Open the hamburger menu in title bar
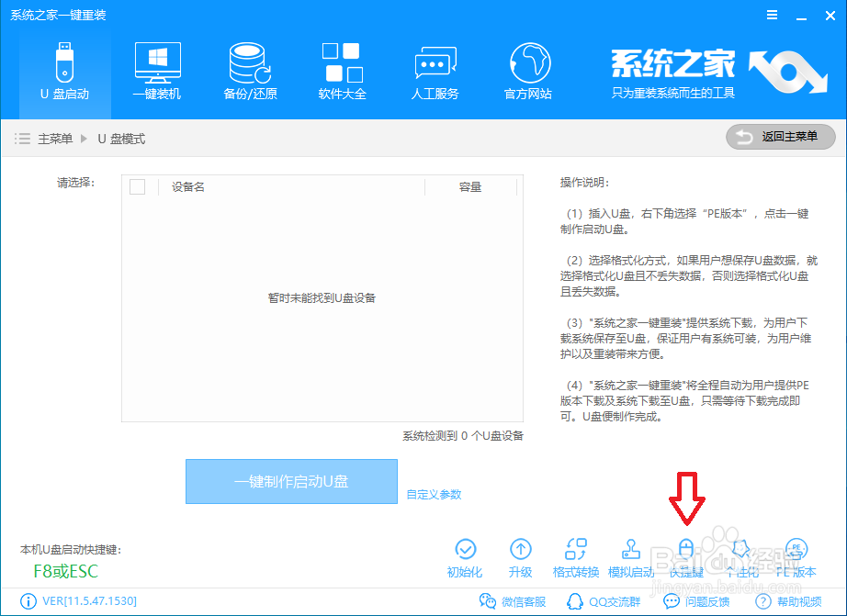This screenshot has width=847, height=616. (773, 15)
